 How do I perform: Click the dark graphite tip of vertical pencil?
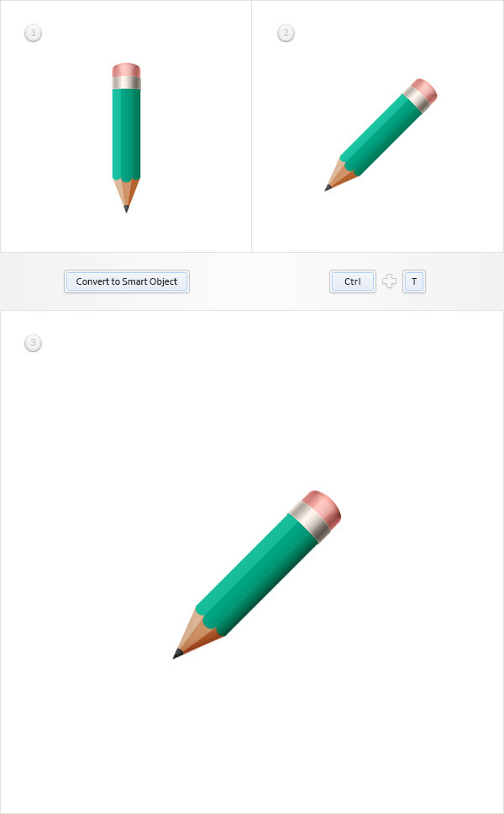point(126,209)
